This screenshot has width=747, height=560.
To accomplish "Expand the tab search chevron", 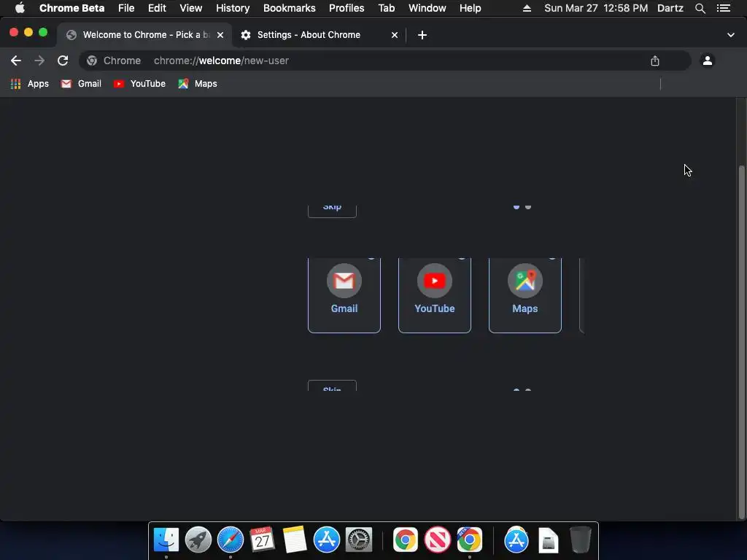I will click(730, 35).
